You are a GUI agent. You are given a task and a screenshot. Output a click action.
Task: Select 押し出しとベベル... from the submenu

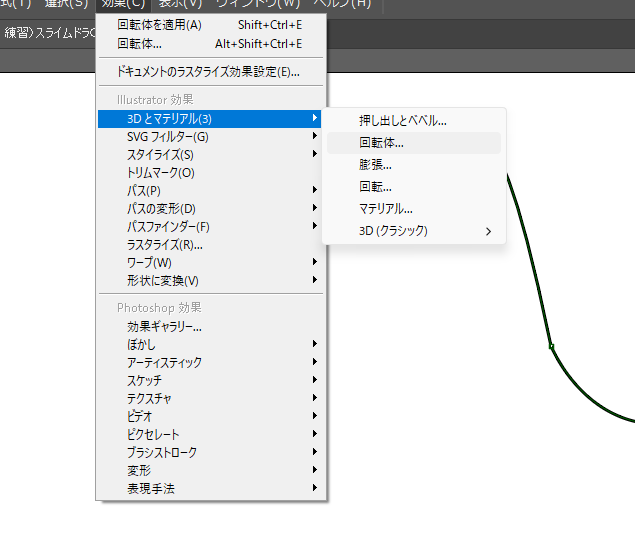[402, 121]
